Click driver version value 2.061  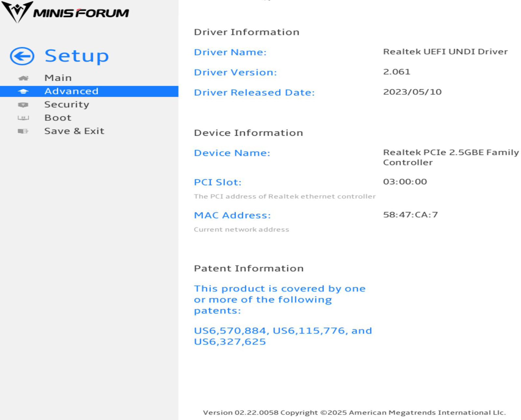tap(397, 72)
